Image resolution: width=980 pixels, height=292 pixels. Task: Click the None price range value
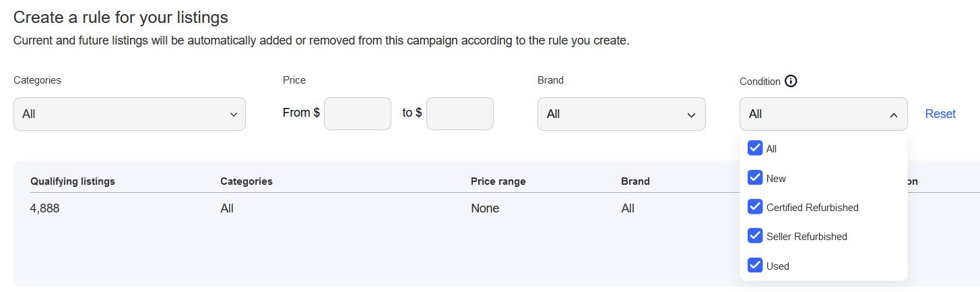485,208
